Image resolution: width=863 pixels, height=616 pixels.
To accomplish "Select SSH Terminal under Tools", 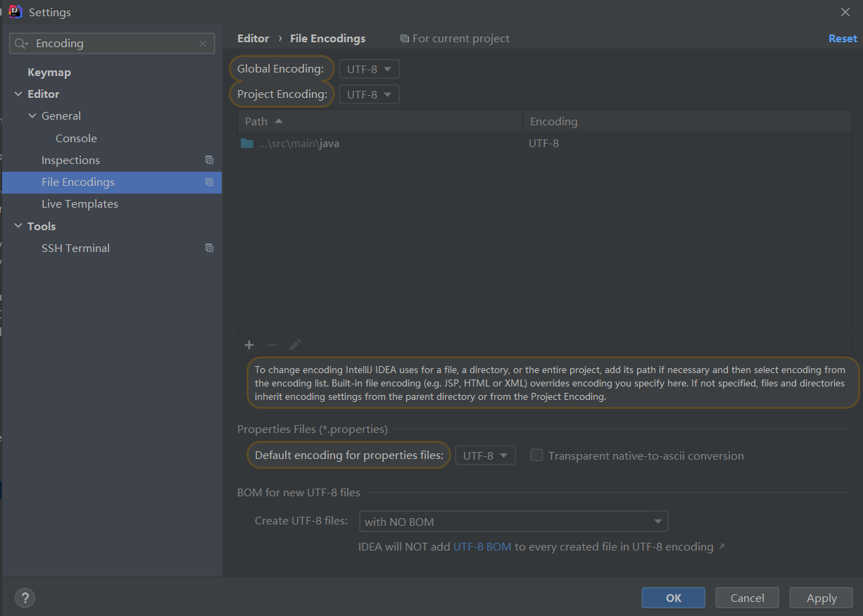I will click(x=75, y=248).
